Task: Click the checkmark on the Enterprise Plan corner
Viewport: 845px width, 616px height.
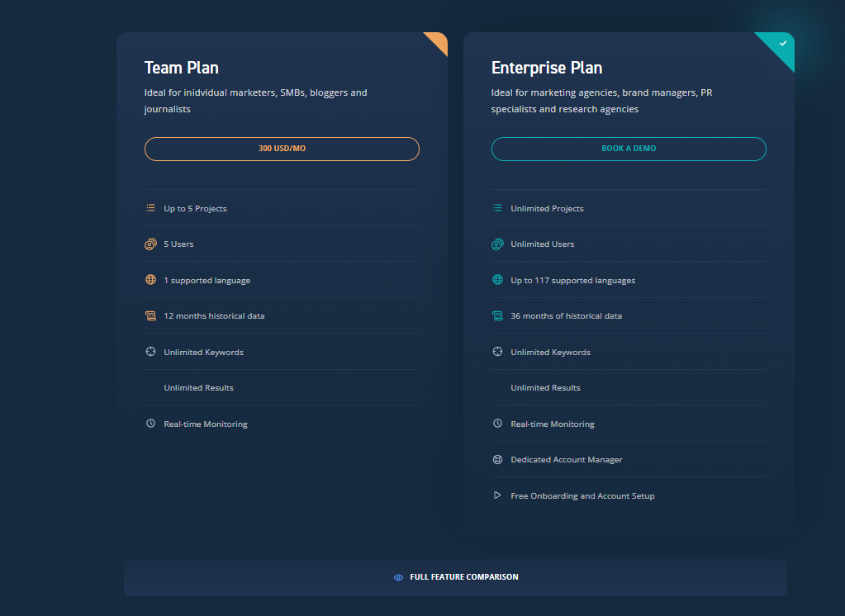Action: click(x=783, y=43)
